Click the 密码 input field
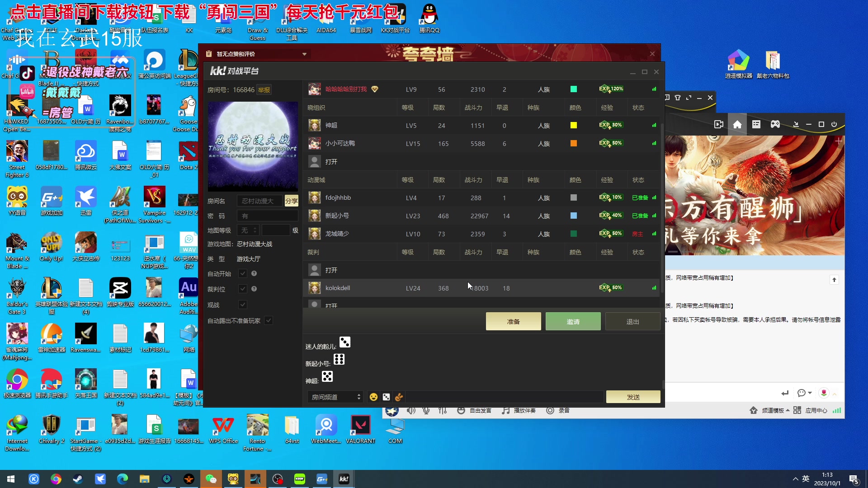868x488 pixels. (268, 216)
